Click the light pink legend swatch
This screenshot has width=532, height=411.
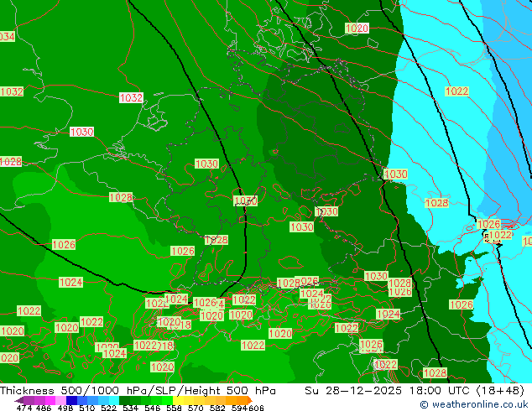[x=60, y=400]
